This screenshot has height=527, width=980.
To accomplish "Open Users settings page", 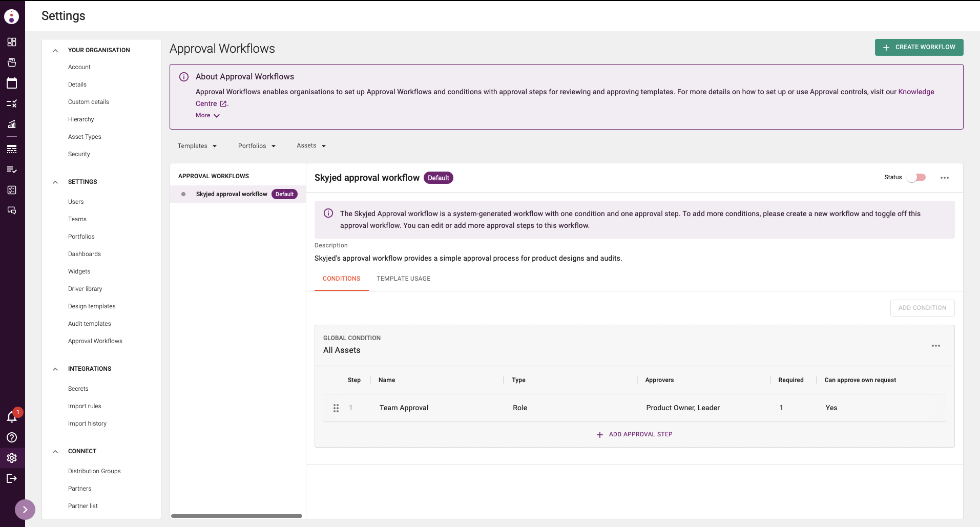I will point(76,202).
